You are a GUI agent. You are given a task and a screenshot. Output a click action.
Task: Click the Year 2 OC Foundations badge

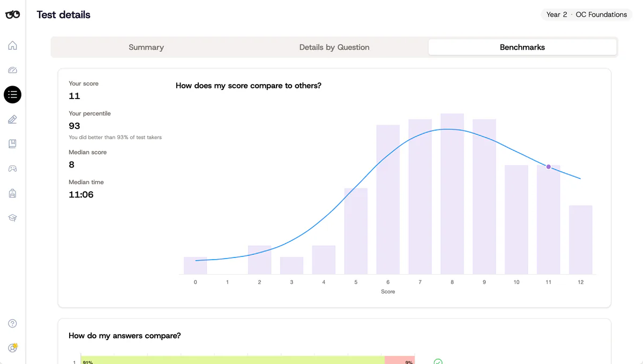587,14
